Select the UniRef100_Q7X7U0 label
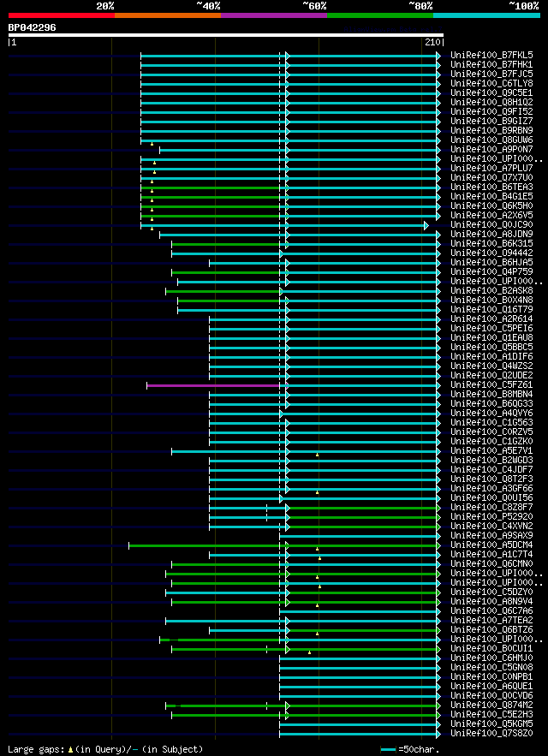This screenshot has width=548, height=756. (x=491, y=177)
